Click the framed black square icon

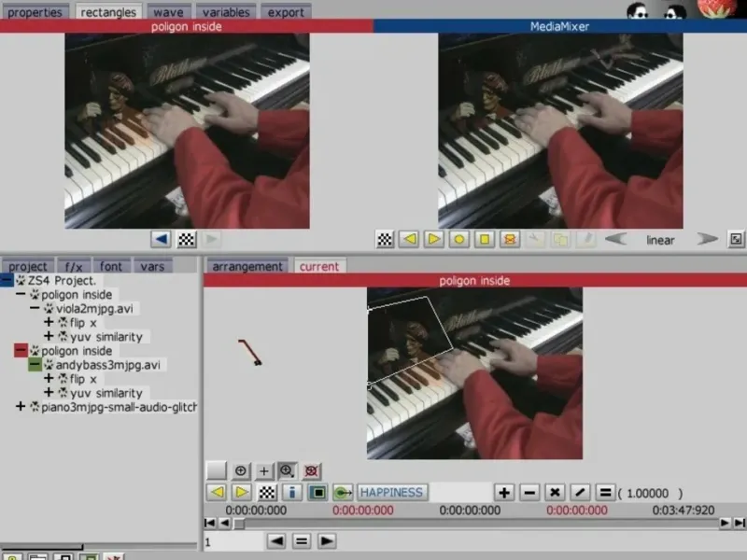pyautogui.click(x=317, y=492)
